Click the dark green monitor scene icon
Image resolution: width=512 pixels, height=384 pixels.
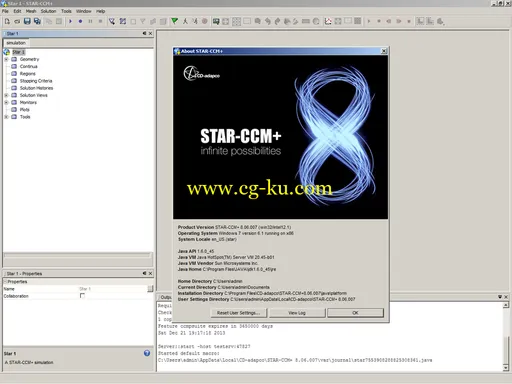point(216,21)
